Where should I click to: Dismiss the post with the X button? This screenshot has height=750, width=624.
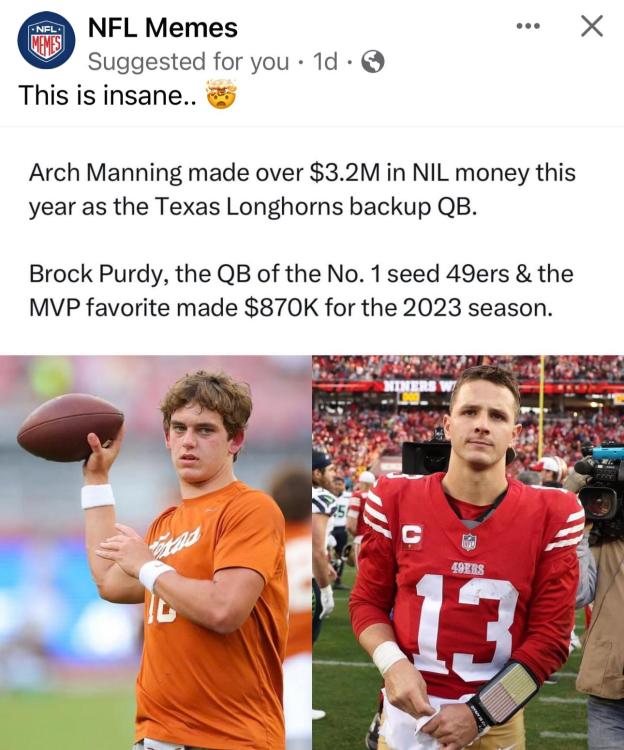tap(592, 27)
